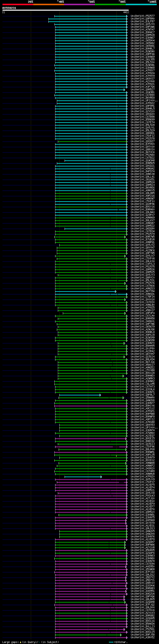This screenshot has width=159, height=644.
Task: Select the UniRef100_Q4R0I0 label
Action: (142, 583)
